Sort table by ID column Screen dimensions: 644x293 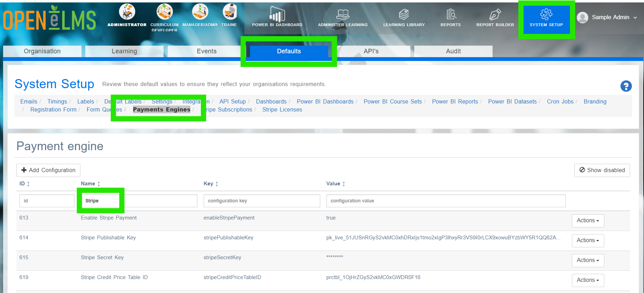tap(24, 184)
